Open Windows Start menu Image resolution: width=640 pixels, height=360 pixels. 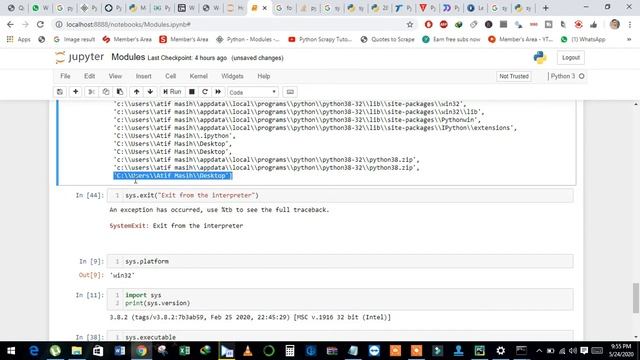[x=11, y=351]
